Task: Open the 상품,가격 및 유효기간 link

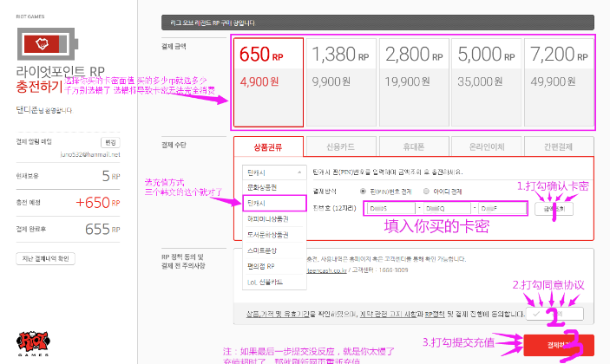Action: 278,314
